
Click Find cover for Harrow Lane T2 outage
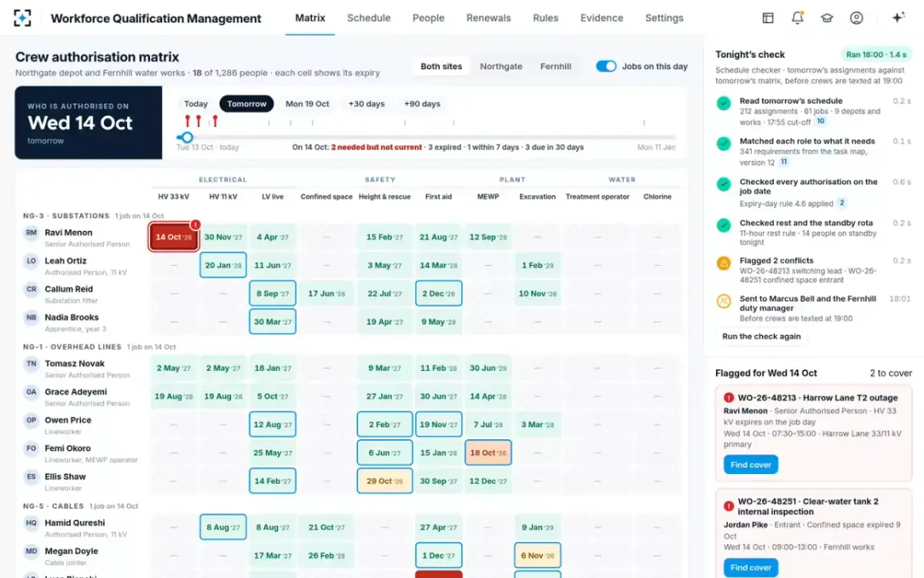(751, 465)
